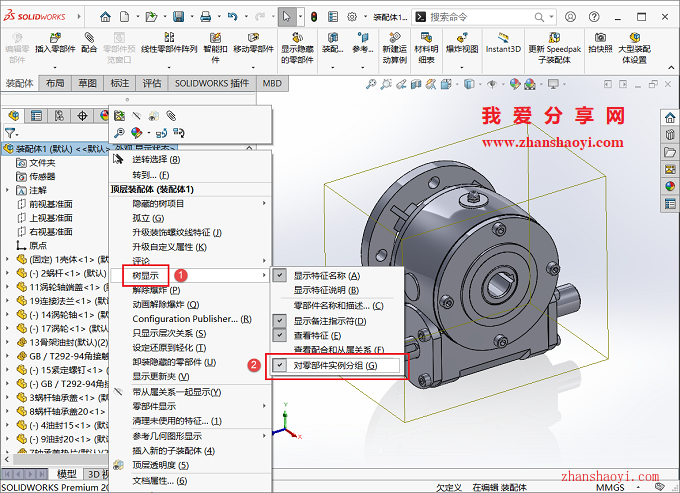The height and width of the screenshot is (493, 680).
Task: Click 爆炸视图 Exploded View tool
Action: (462, 43)
